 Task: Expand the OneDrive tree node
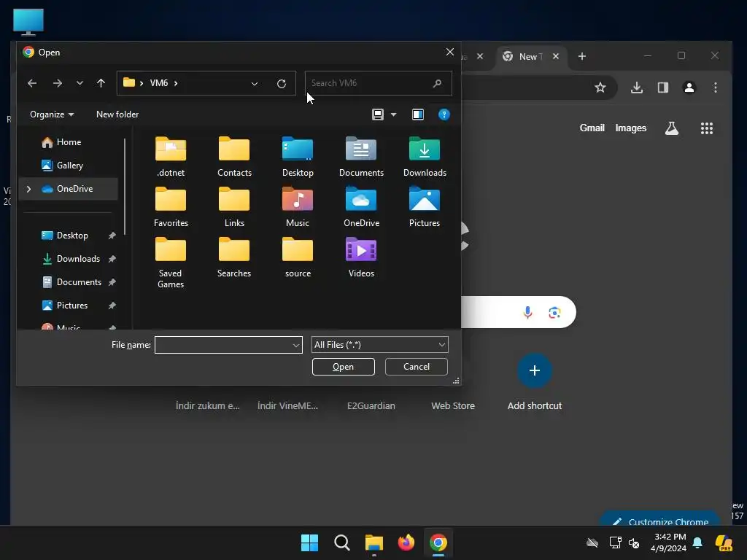(29, 189)
